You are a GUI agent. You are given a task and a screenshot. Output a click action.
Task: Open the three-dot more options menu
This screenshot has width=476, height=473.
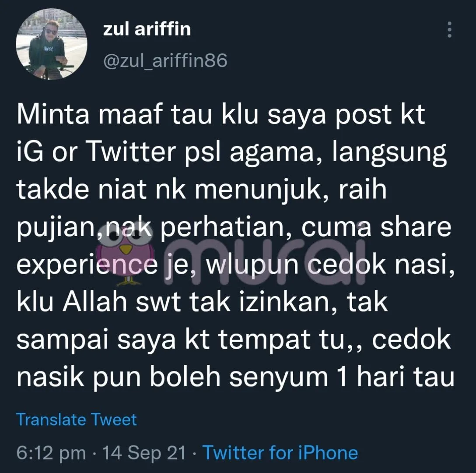pos(450,30)
